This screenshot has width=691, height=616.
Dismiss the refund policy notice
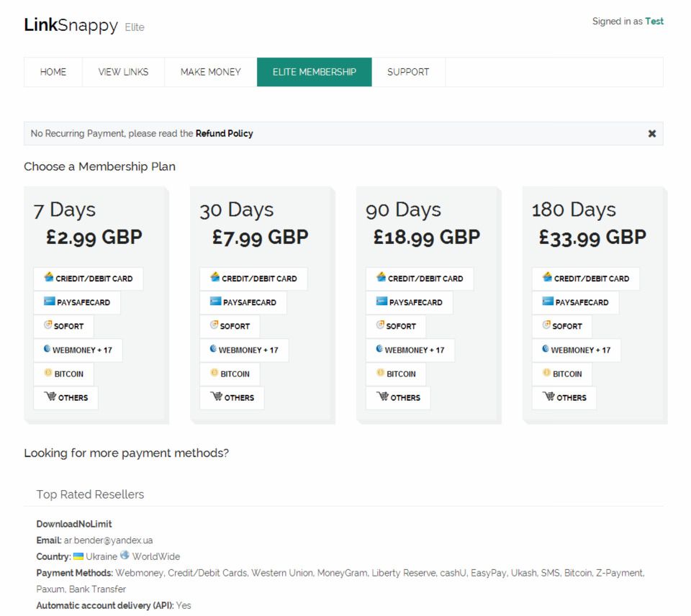point(651,134)
